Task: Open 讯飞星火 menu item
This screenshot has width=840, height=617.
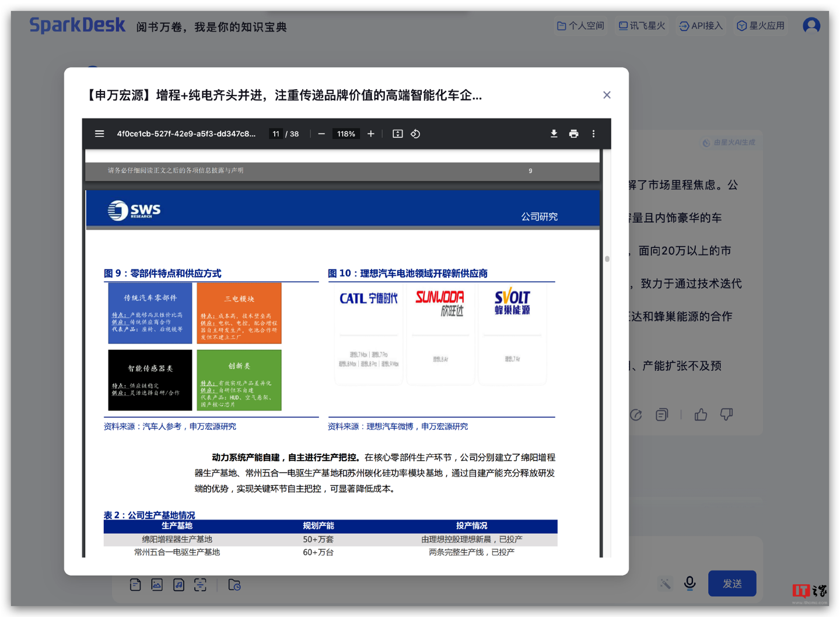Action: pos(642,26)
